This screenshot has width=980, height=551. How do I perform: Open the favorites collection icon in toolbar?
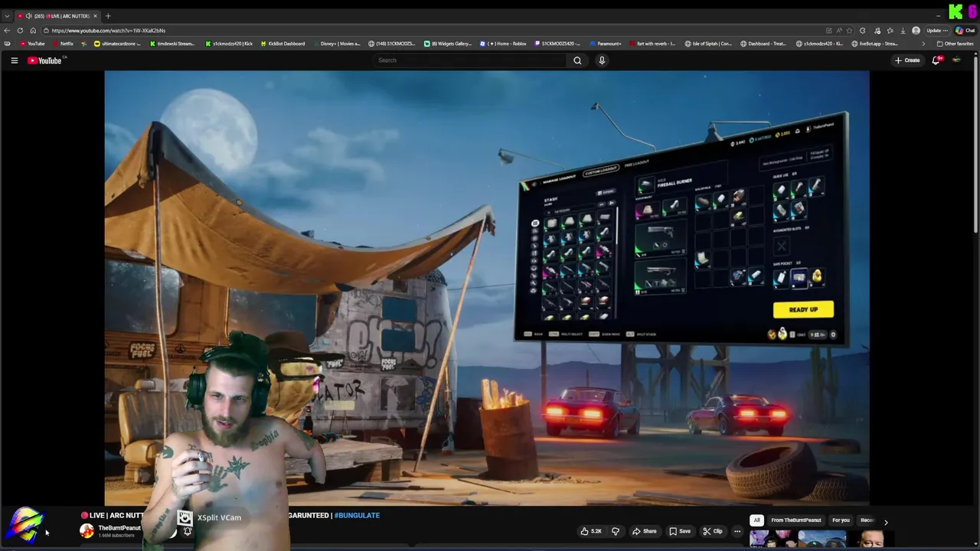point(890,31)
